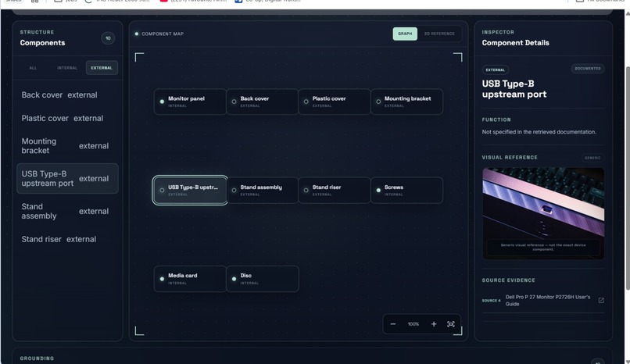The image size is (630, 364).
Task: Zoom out with the minus icon
Action: tap(393, 324)
